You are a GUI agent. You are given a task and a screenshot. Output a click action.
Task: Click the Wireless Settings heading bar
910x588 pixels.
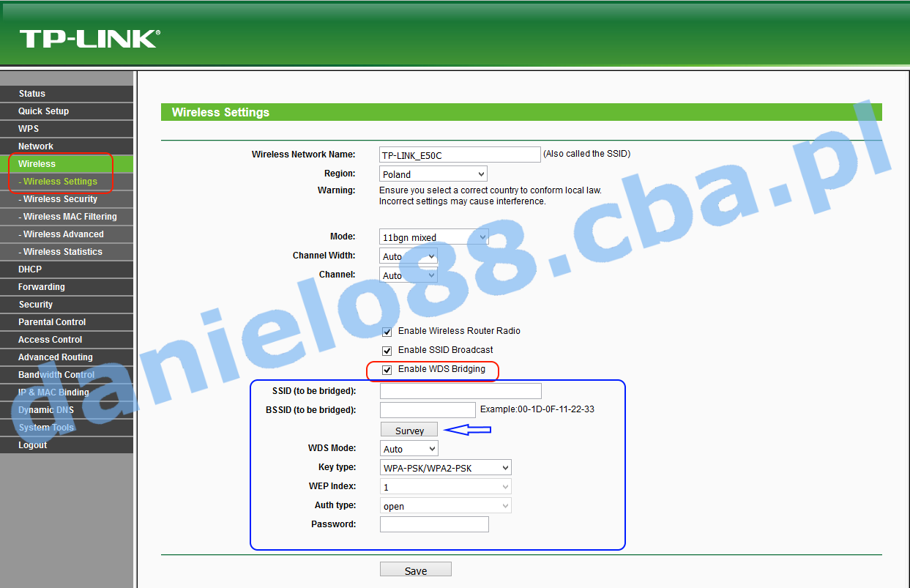(x=521, y=112)
